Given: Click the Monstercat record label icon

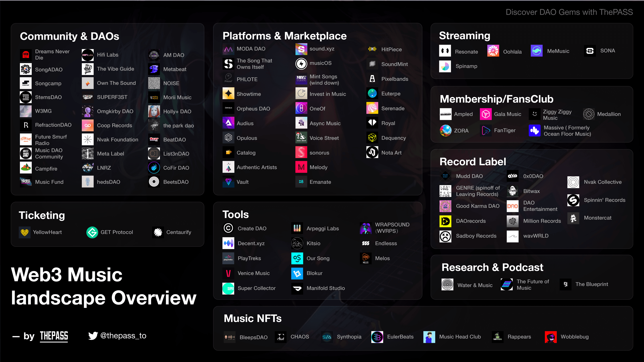Looking at the screenshot, I should (x=573, y=218).
